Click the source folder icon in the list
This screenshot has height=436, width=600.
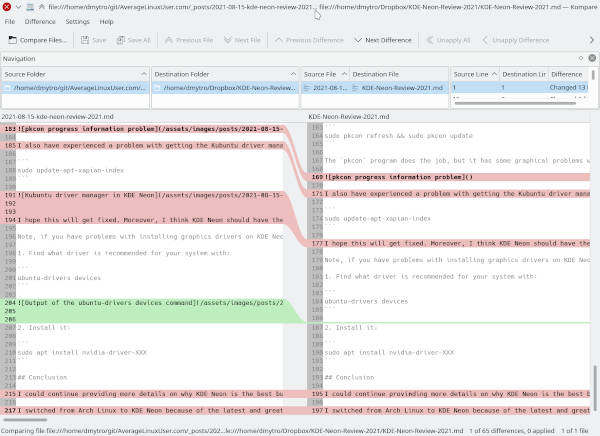tap(8, 88)
